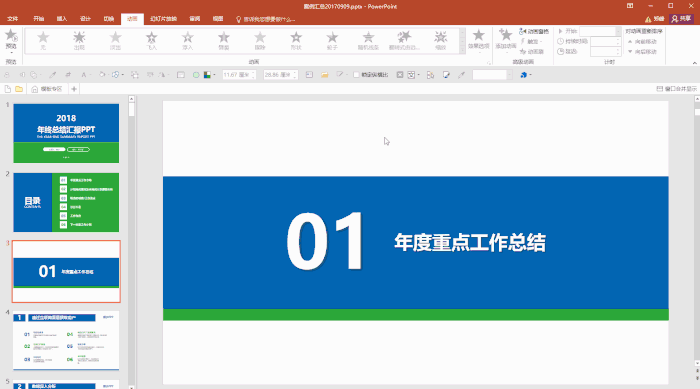Viewport: 700px width, 389px height.
Task: Select the 形状 (Shape) animation effect
Action: (x=296, y=40)
